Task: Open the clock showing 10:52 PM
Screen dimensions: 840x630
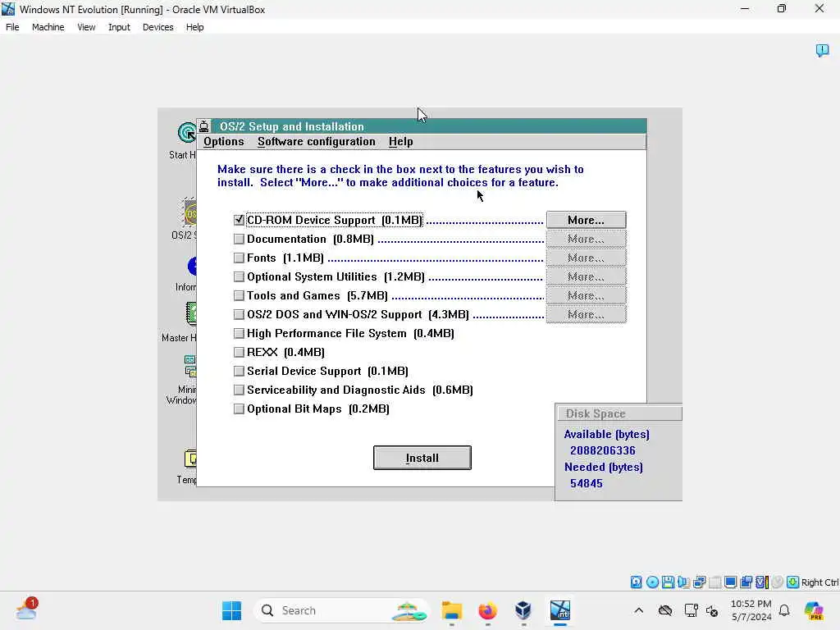Action: [x=751, y=610]
